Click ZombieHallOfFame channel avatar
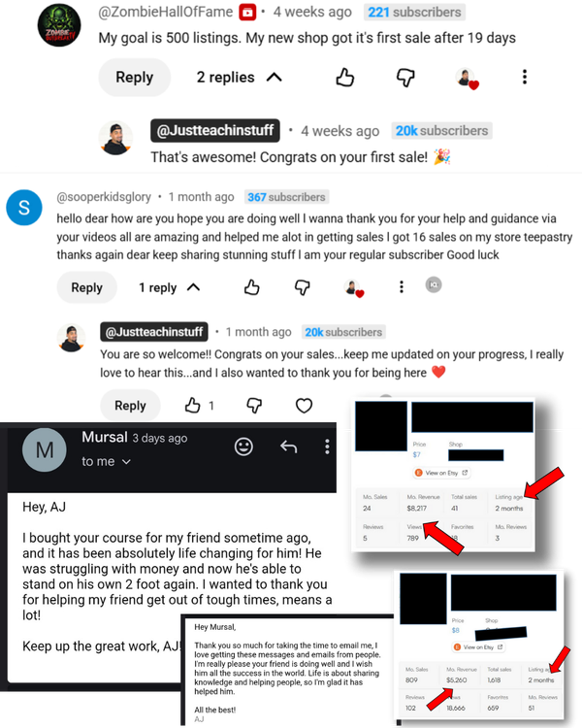Screen dimensions: 582x728 (x=59, y=25)
